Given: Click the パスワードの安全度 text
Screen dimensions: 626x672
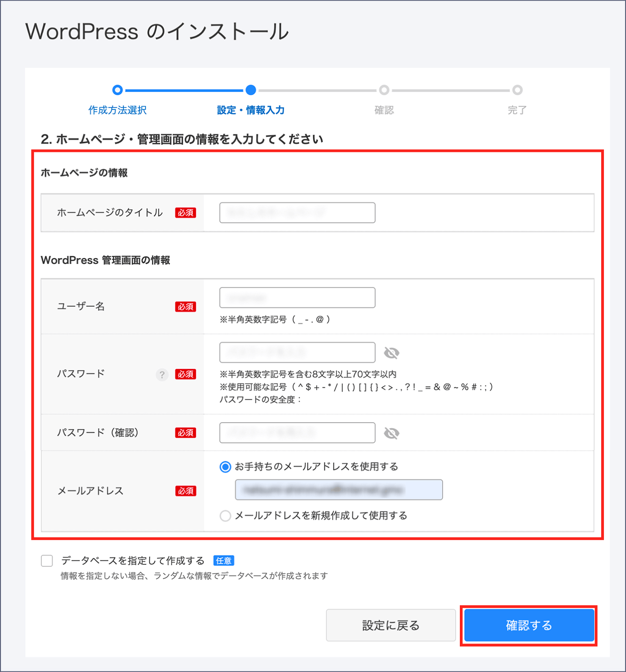Looking at the screenshot, I should (x=260, y=399).
